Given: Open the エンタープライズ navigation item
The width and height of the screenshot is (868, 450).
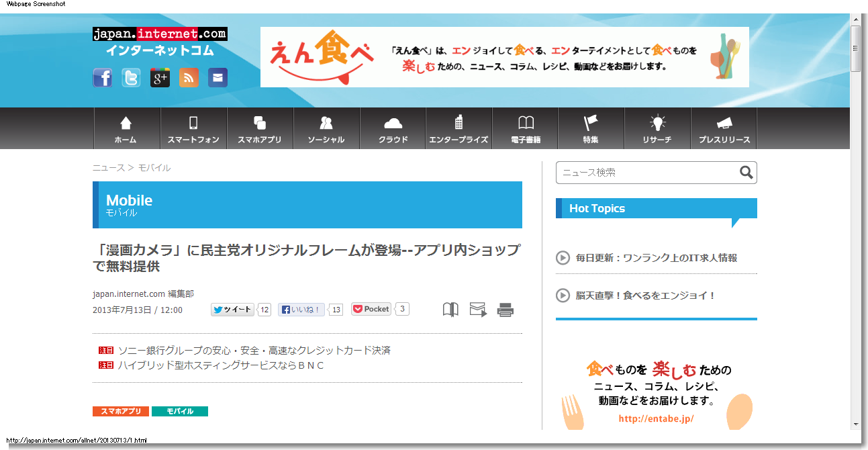Looking at the screenshot, I should tap(459, 128).
